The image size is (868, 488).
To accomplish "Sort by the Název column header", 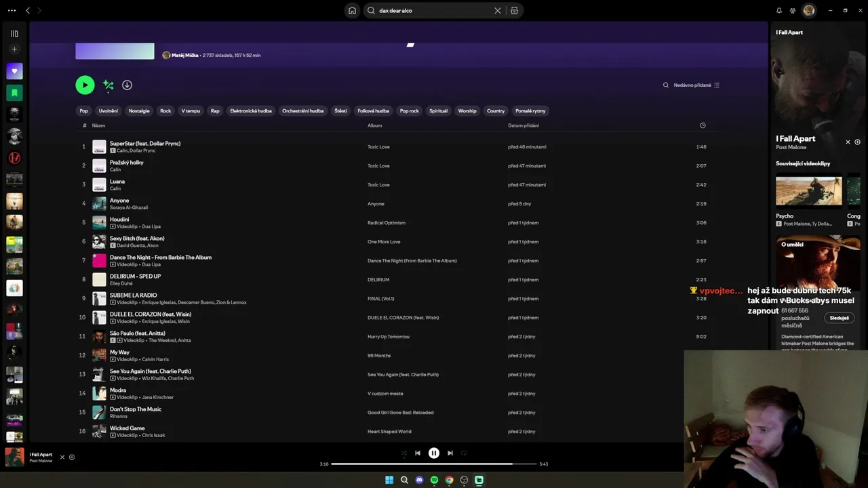I will [x=99, y=125].
